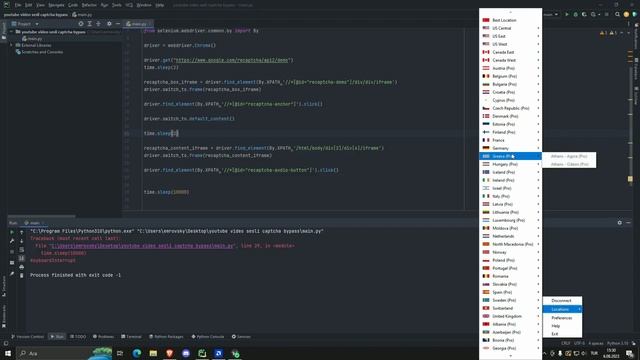Image resolution: width=640 pixels, height=360 pixels.
Task: Expand all icon in Project panel header
Action: point(90,24)
